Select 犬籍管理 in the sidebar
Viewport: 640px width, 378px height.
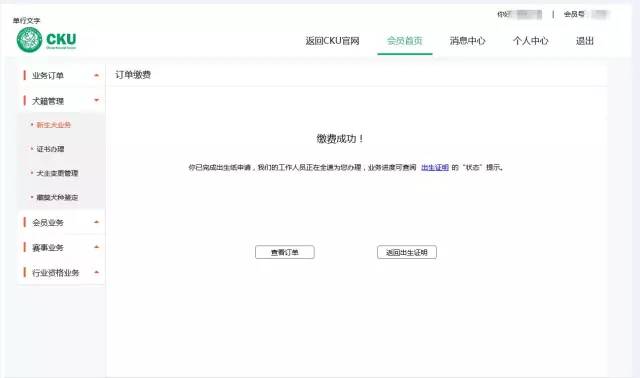tap(48, 101)
